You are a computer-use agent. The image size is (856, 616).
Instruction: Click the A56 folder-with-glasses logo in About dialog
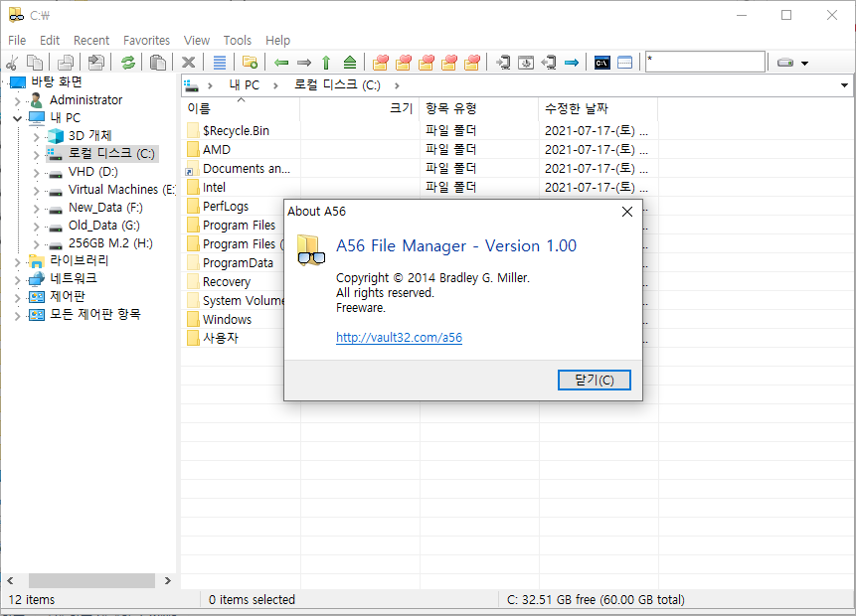pyautogui.click(x=311, y=250)
